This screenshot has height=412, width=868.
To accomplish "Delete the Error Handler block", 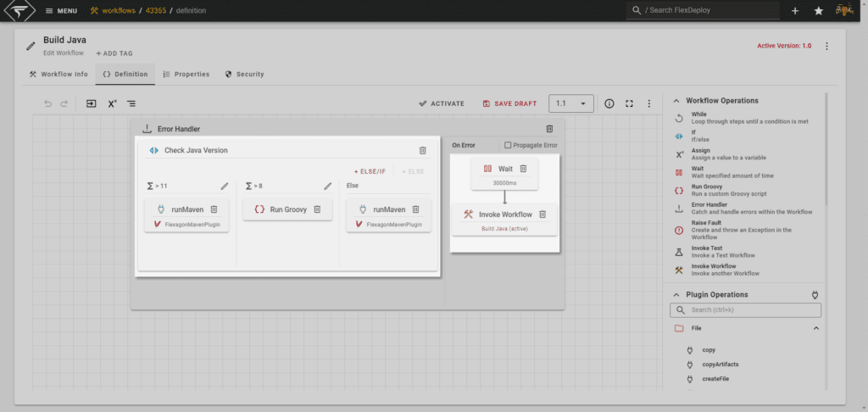I will [549, 129].
